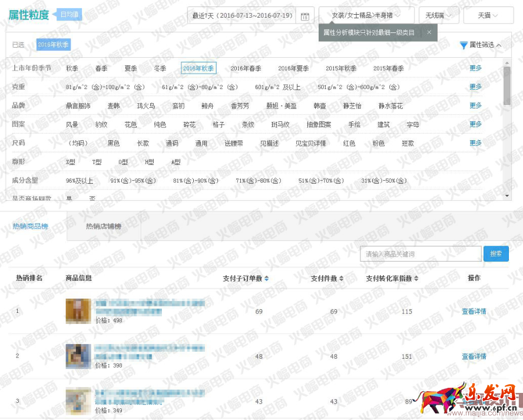Select A型 silhouette filter

pyautogui.click(x=176, y=162)
